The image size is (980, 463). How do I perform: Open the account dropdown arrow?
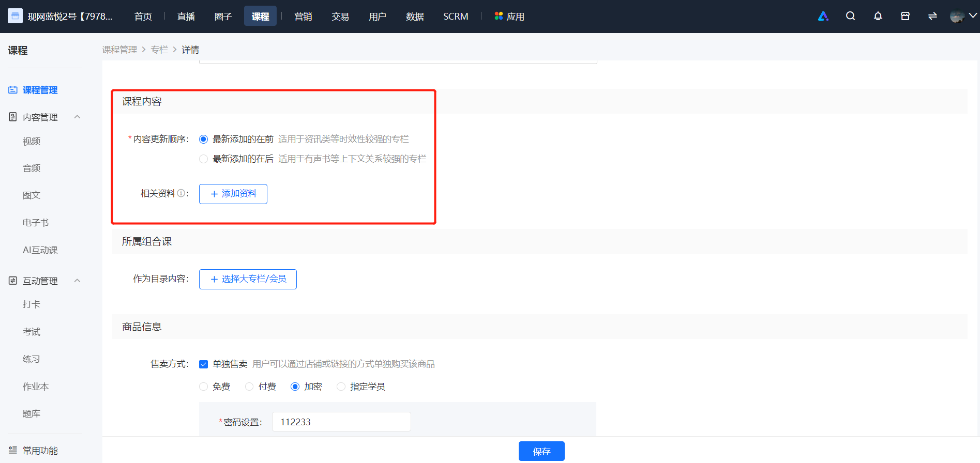(973, 16)
